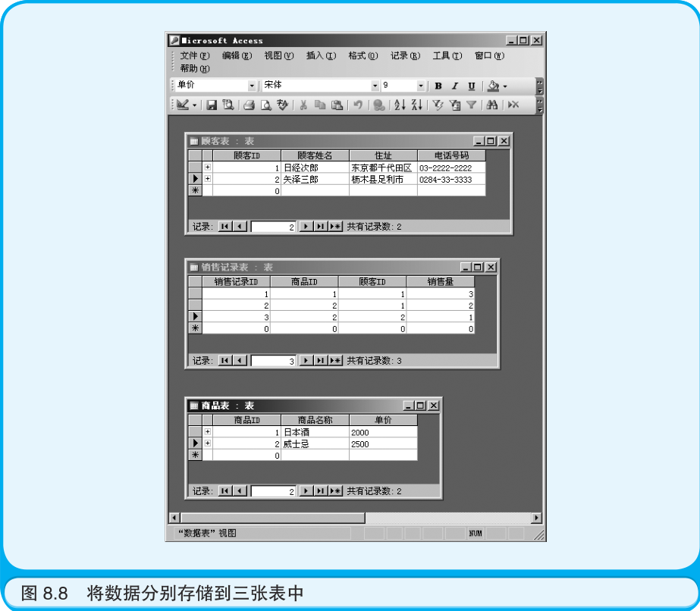Open the 视图(V) menu

point(279,56)
